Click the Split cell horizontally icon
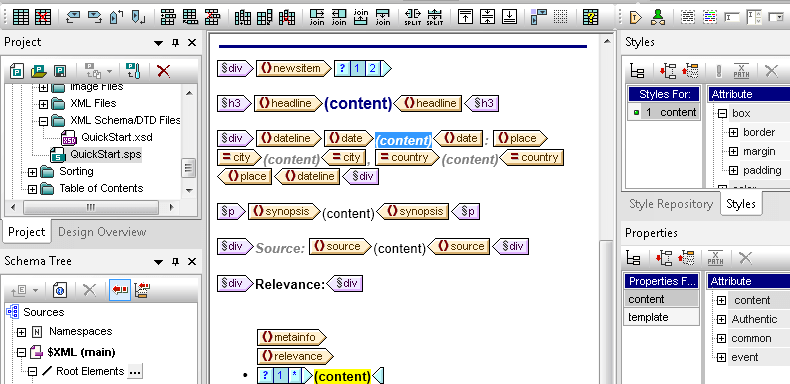This screenshot has width=790, height=384. point(413,17)
